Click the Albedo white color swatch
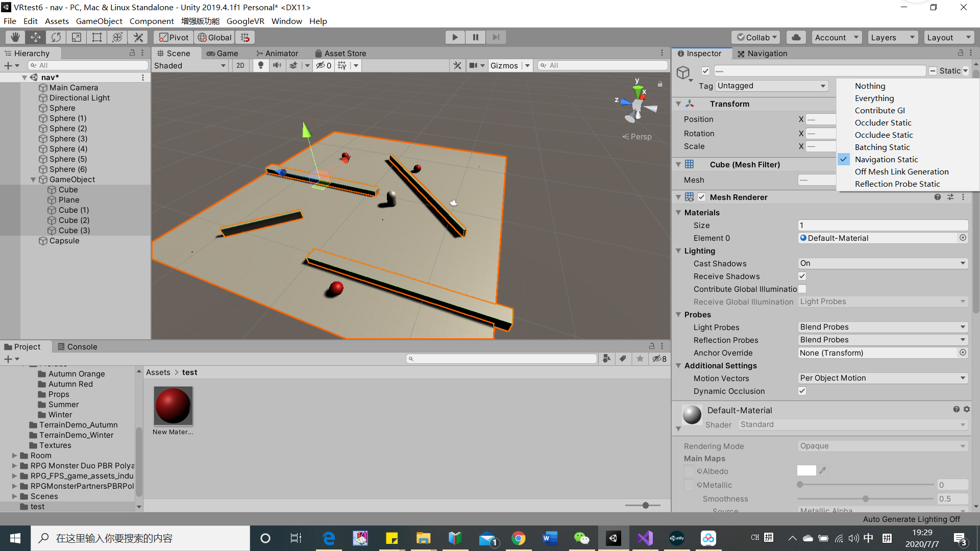The width and height of the screenshot is (980, 551). (806, 471)
